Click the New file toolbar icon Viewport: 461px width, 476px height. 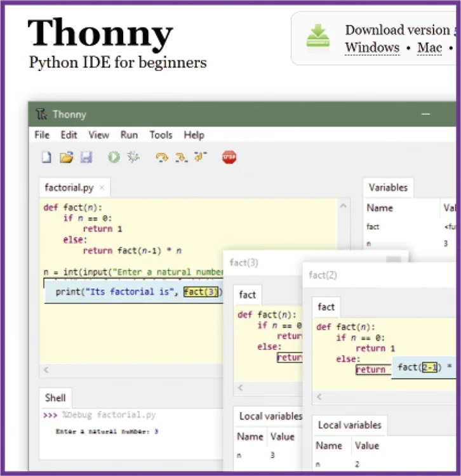coord(46,157)
